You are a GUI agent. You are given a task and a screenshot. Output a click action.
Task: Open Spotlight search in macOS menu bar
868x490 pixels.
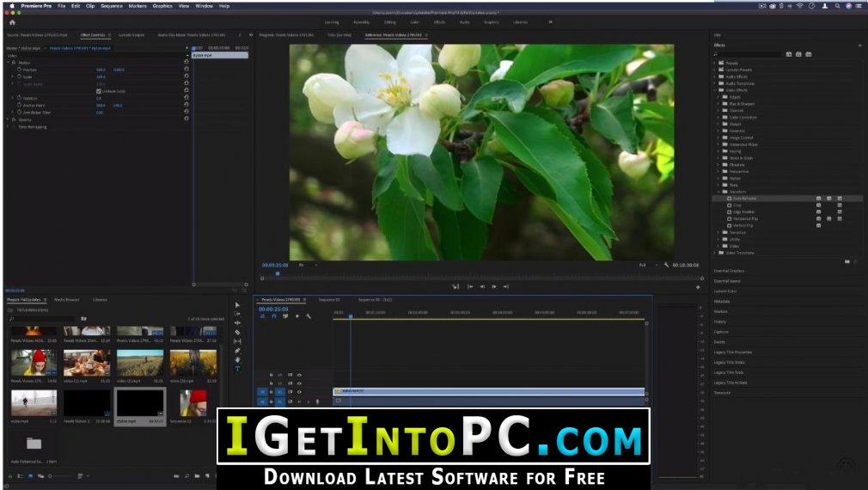tap(837, 5)
